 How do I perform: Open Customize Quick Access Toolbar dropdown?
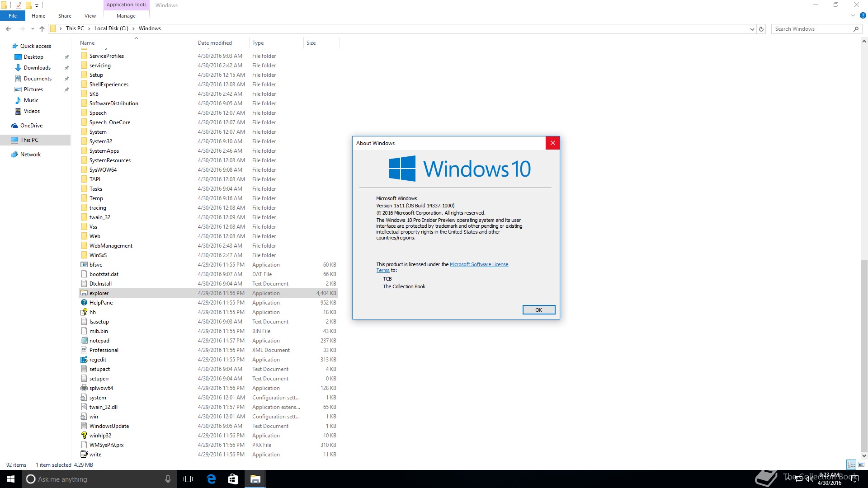pyautogui.click(x=37, y=6)
